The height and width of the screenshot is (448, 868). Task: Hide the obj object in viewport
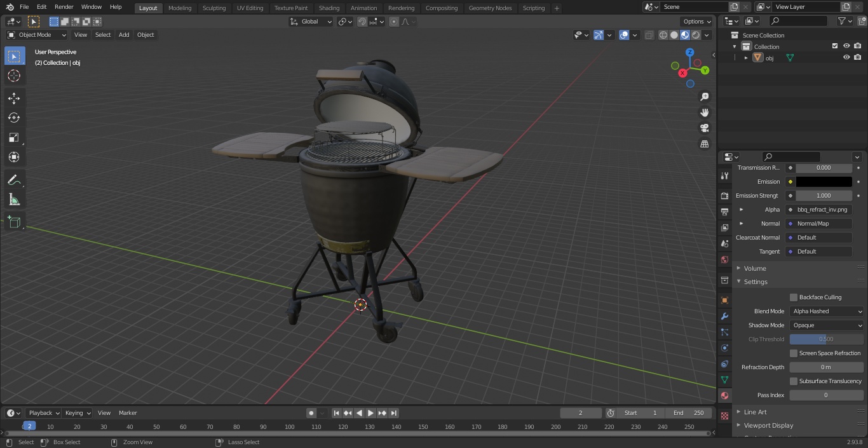click(x=846, y=57)
